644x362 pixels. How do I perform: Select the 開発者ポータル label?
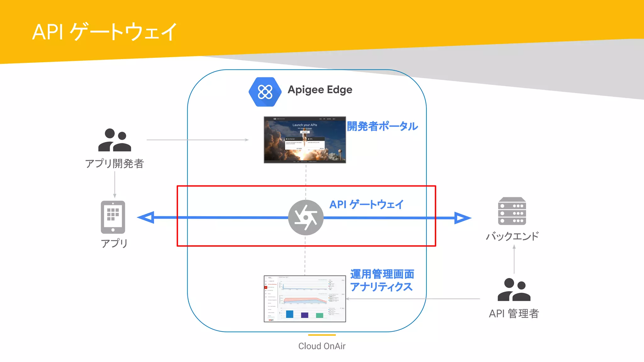(382, 126)
